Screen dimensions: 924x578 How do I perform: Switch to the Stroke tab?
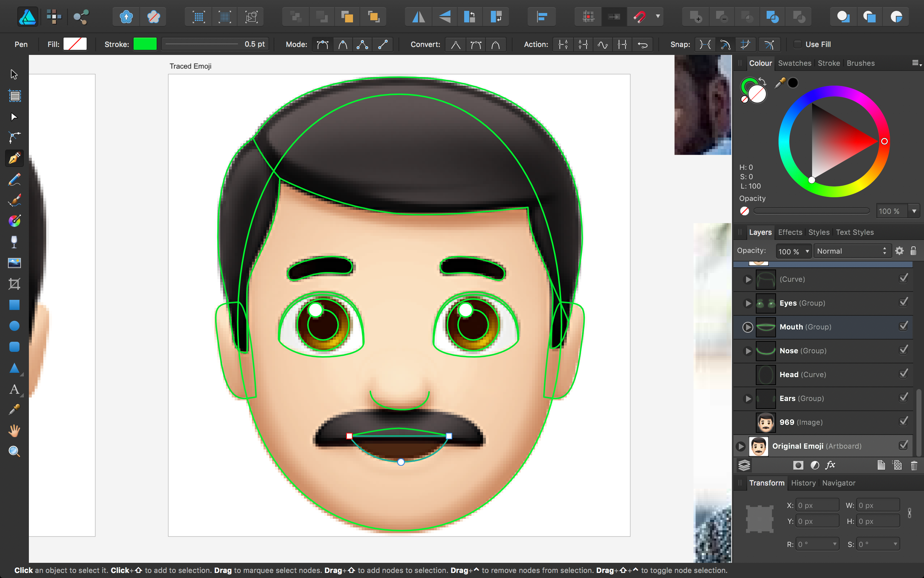[829, 63]
